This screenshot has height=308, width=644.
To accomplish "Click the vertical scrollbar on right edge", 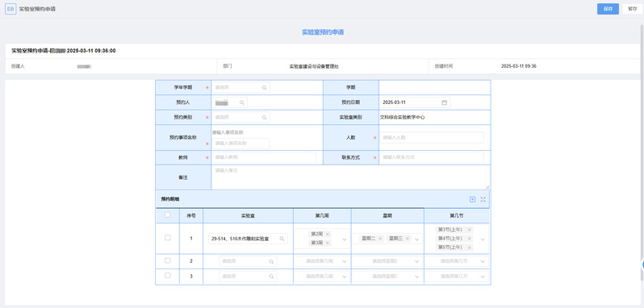I will click(x=642, y=152).
